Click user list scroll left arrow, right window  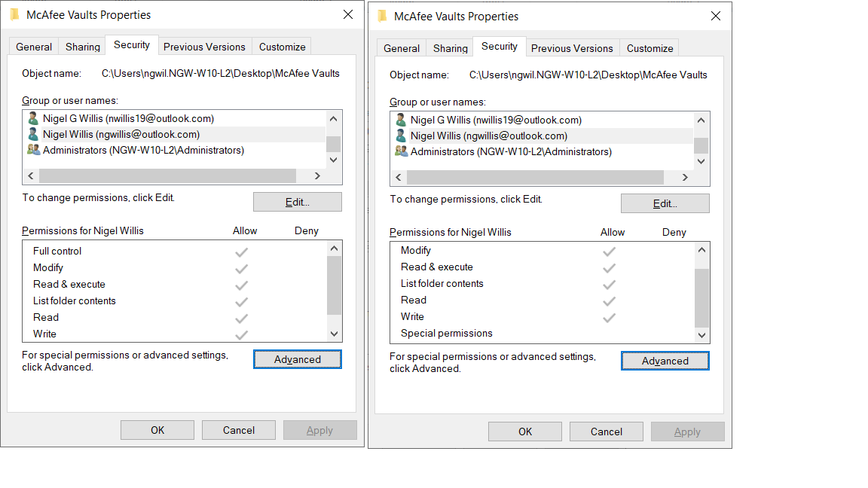[399, 178]
